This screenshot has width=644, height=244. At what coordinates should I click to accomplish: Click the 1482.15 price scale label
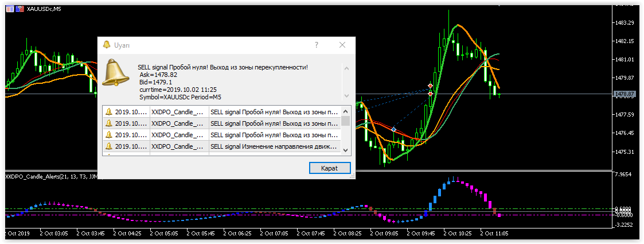point(625,41)
